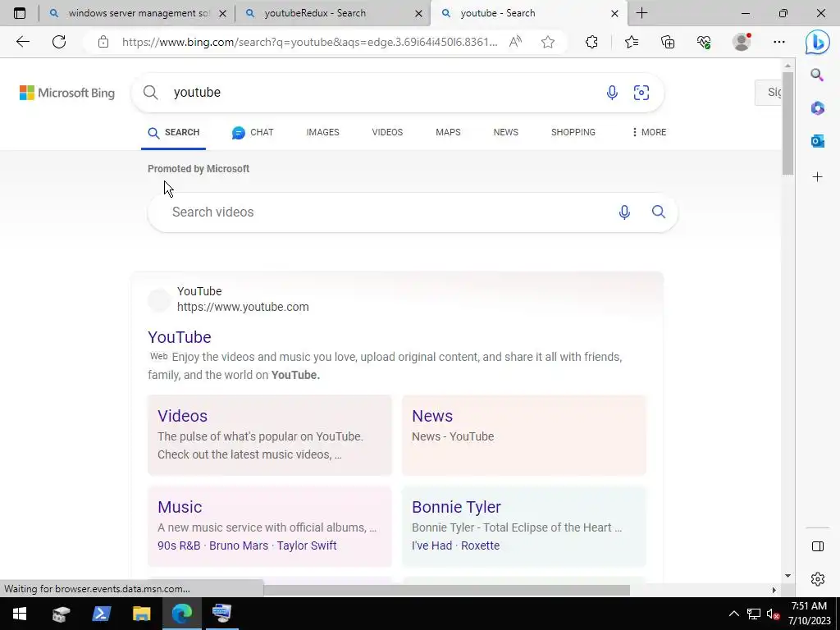Select the SHOPPING search category
The image size is (840, 630).
[573, 132]
